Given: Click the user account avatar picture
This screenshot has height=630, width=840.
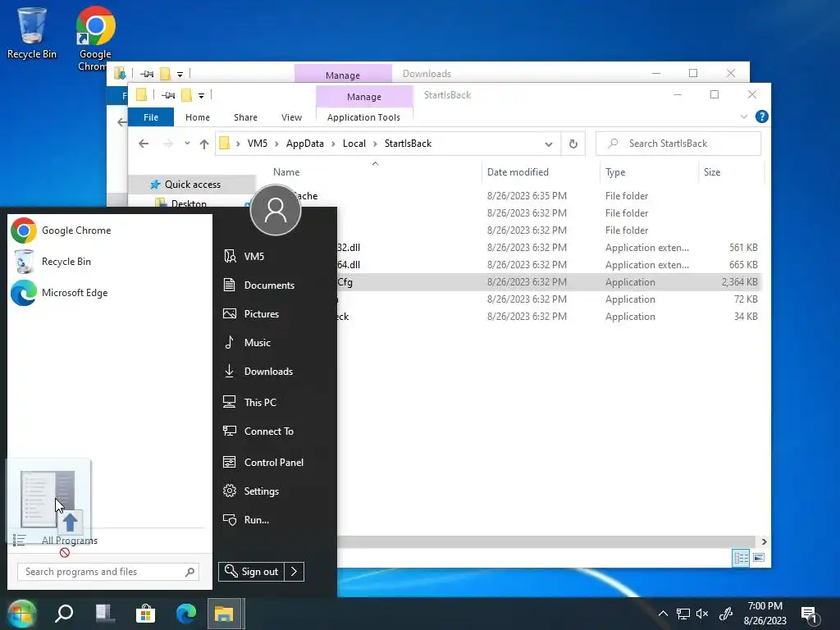Looking at the screenshot, I should coord(276,210).
